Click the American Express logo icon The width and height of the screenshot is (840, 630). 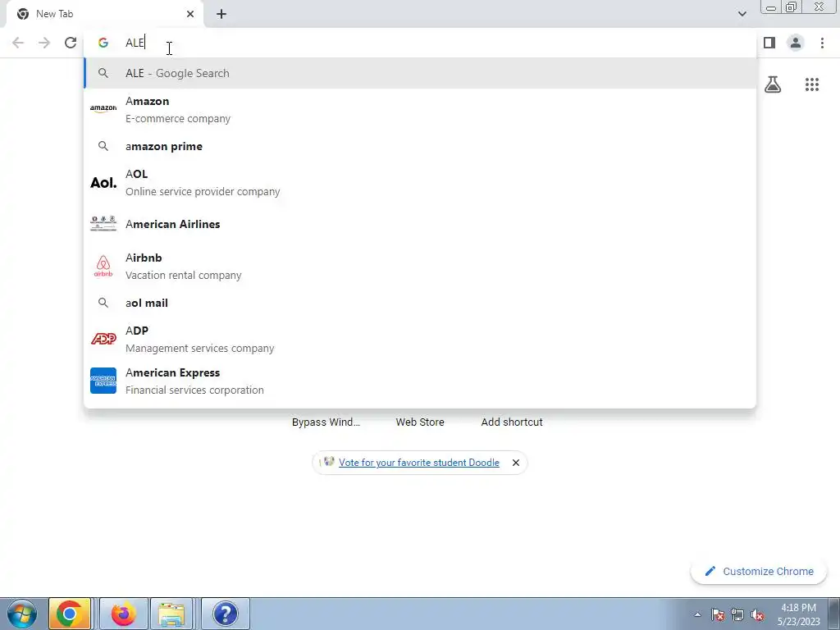coord(103,381)
